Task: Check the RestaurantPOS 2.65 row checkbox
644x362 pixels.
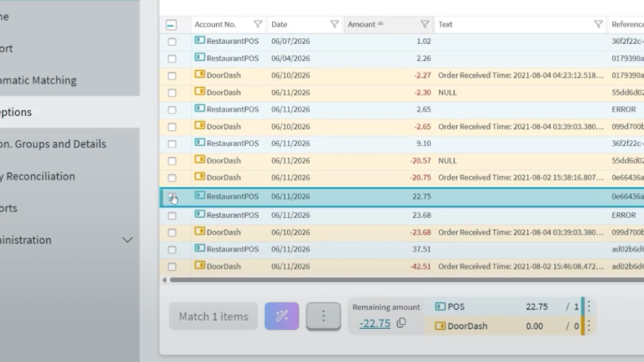Action: click(x=172, y=110)
